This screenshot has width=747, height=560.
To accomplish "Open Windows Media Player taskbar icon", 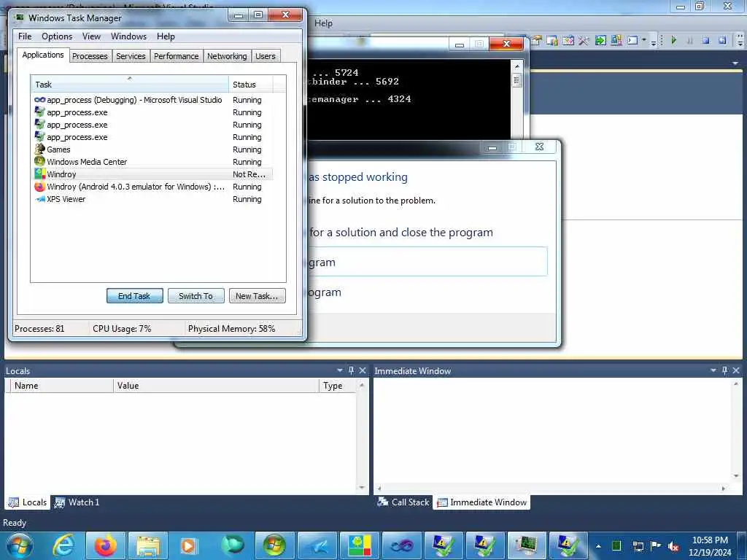I will [190, 545].
